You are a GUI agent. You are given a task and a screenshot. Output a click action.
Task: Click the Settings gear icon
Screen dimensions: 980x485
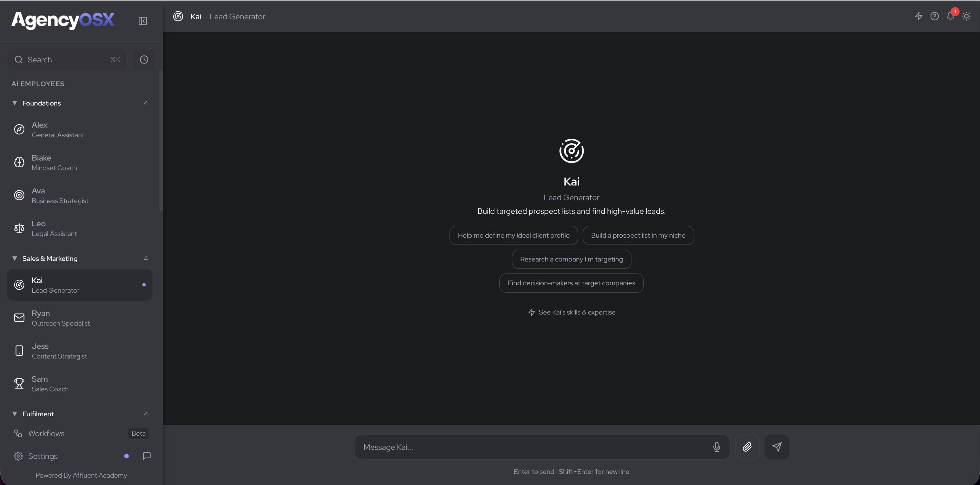pos(18,456)
